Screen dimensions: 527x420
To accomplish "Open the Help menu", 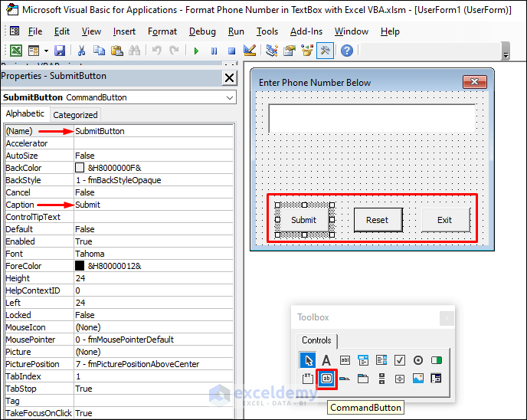I will 390,31.
